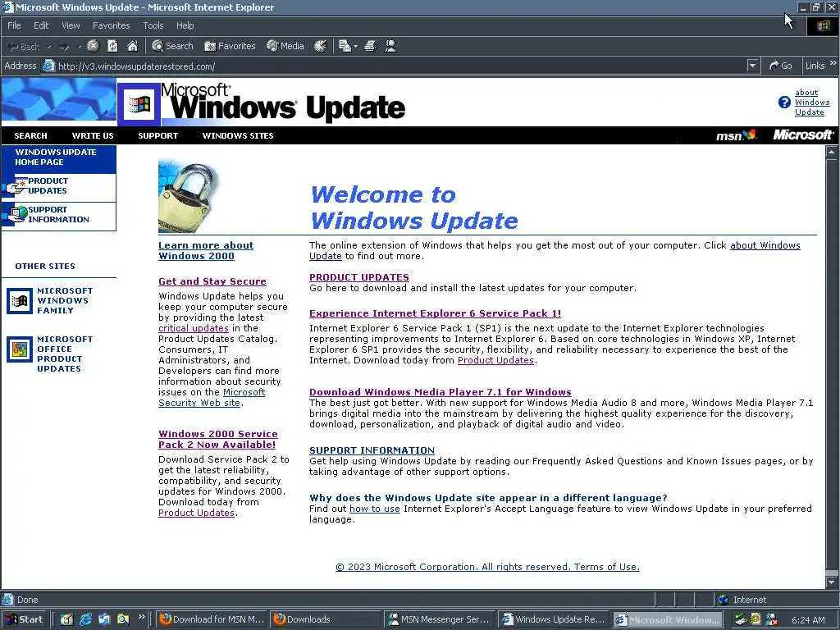This screenshot has width=840, height=630.
Task: Expand the Mail button dropdown arrow
Action: [356, 47]
